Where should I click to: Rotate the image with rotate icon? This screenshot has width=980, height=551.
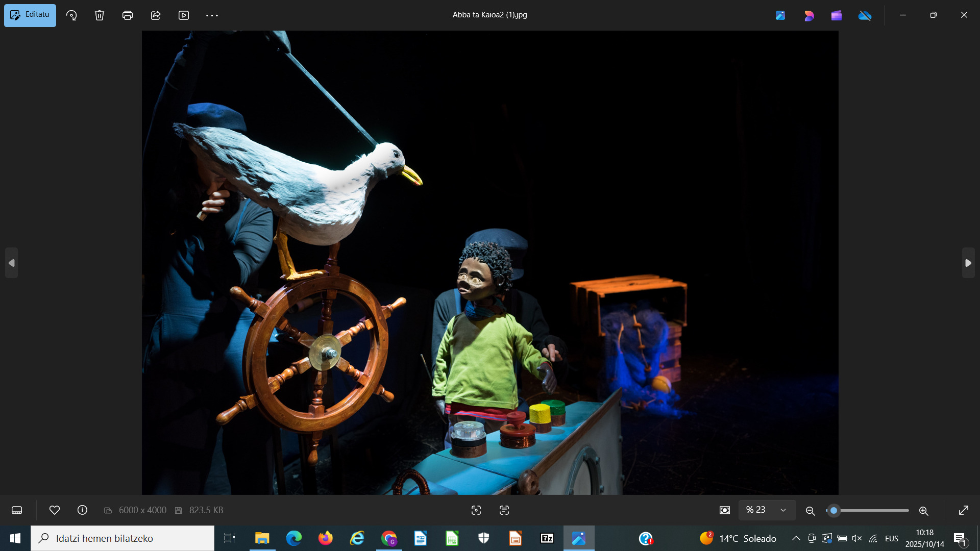pos(71,15)
